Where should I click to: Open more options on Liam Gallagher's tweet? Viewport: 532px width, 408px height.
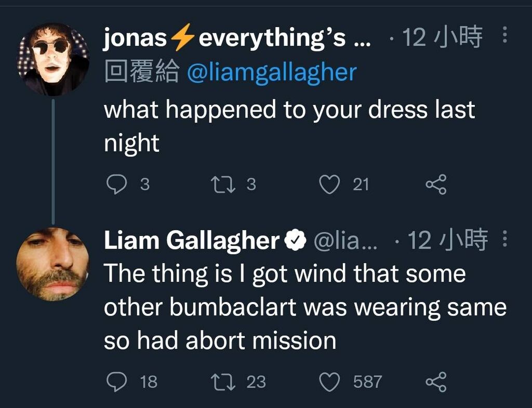click(504, 238)
